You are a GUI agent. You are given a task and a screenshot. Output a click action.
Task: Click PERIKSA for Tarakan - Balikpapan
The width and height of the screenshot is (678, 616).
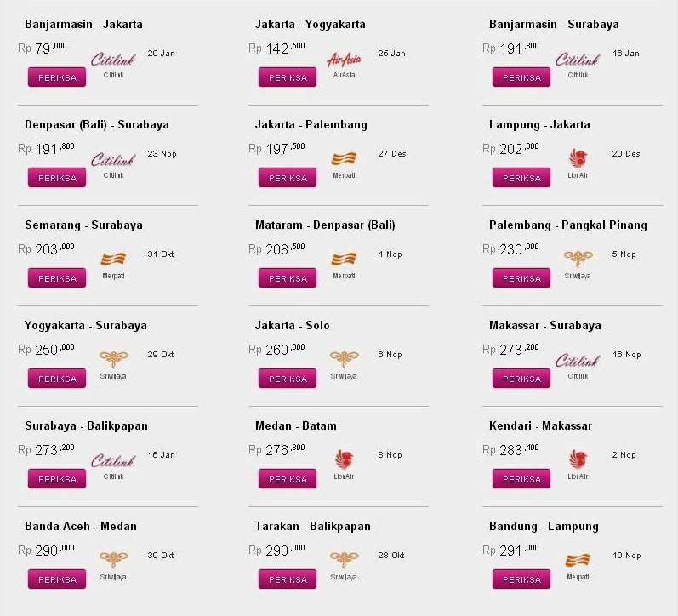click(288, 579)
